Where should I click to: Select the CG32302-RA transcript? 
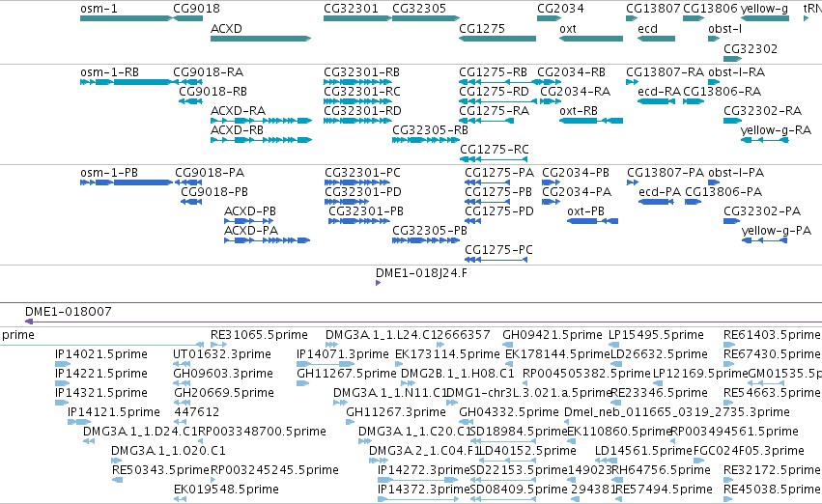[733, 121]
